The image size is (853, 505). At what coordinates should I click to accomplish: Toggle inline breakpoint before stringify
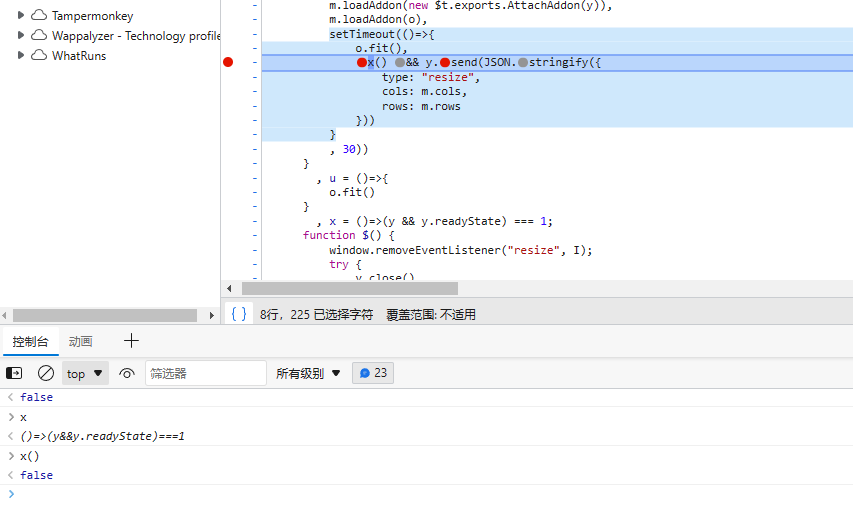pyautogui.click(x=523, y=63)
